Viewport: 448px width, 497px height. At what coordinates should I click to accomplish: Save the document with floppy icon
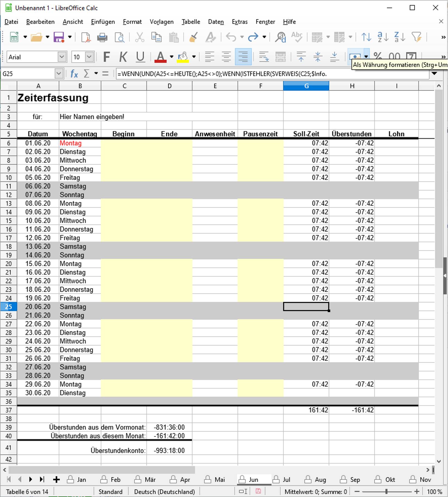(x=59, y=37)
